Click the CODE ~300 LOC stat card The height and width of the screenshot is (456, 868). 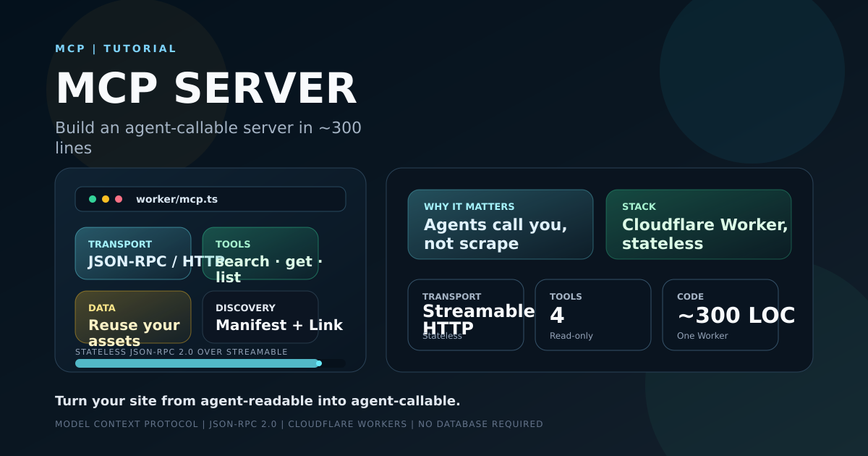[720, 315]
